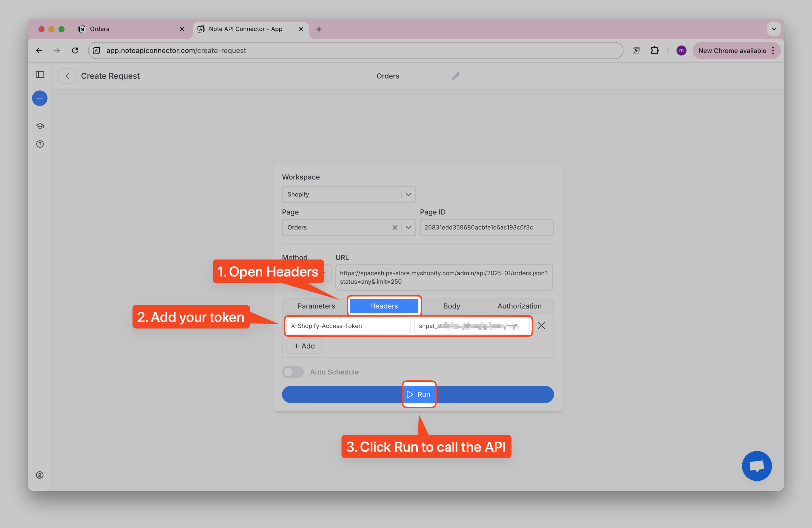
Task: Switch to the Authorization tab
Action: [519, 306]
